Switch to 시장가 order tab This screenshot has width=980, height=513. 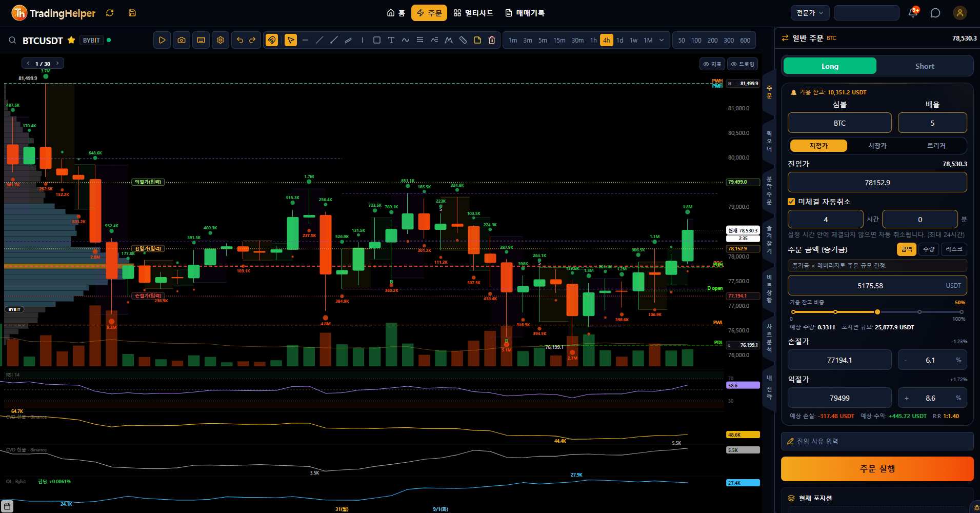877,146
